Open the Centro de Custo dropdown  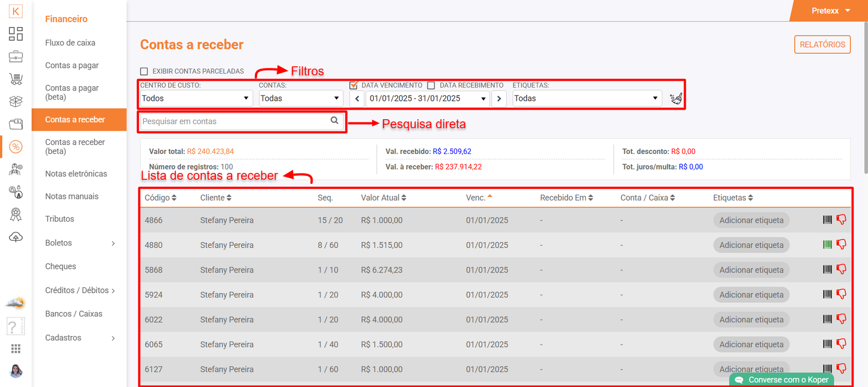195,98
